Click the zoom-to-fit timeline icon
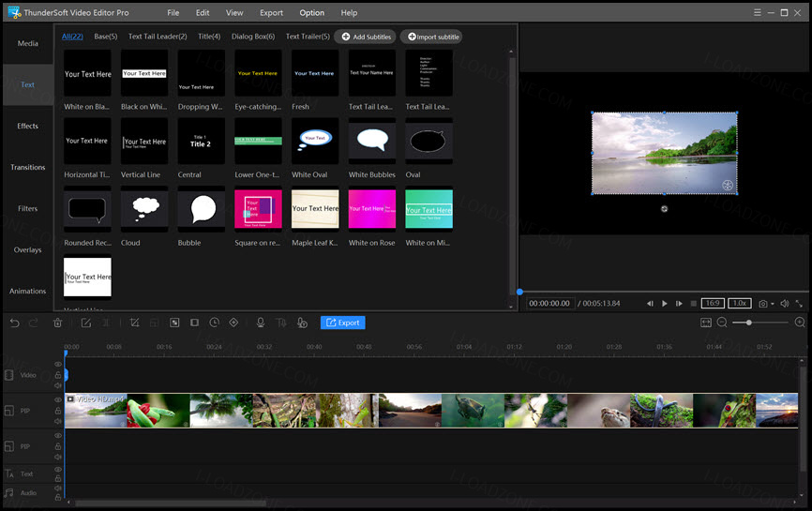 [x=706, y=323]
